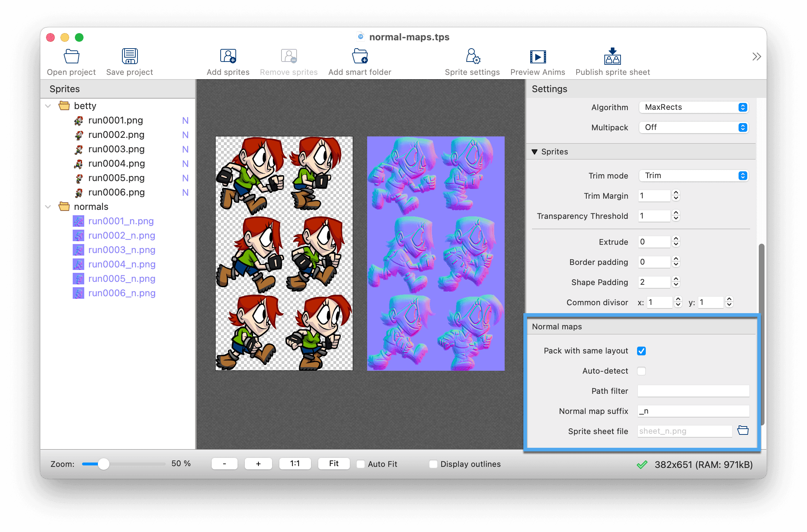Click the Remove sprites menu item
The image size is (807, 532).
click(288, 60)
